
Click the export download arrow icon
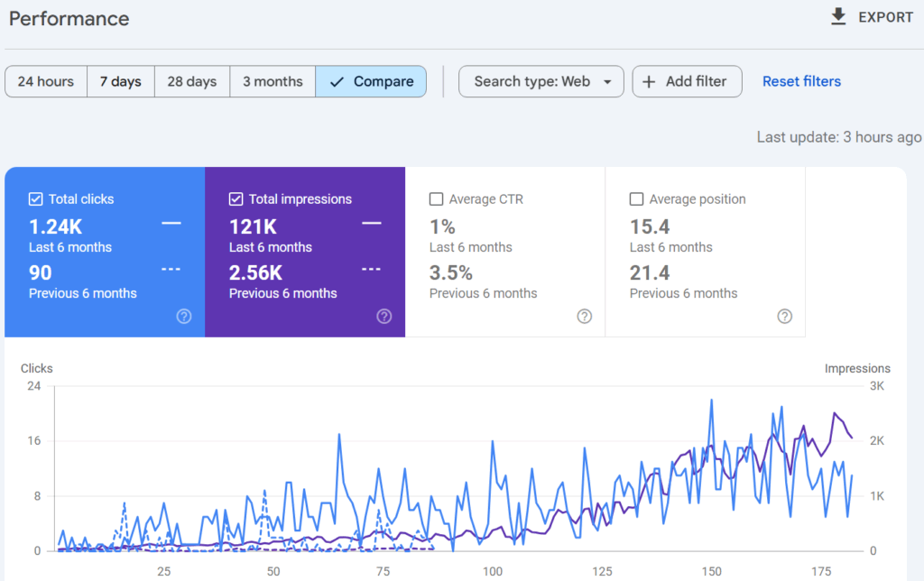click(838, 17)
